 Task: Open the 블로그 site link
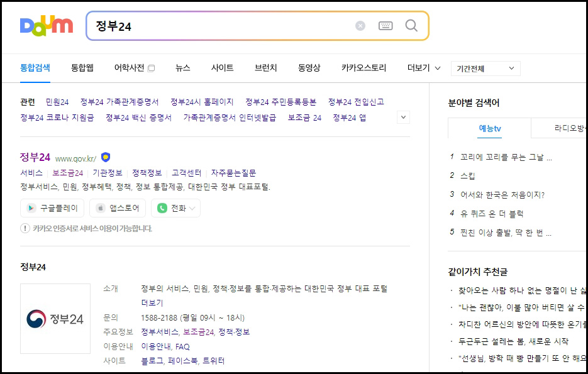(x=152, y=361)
